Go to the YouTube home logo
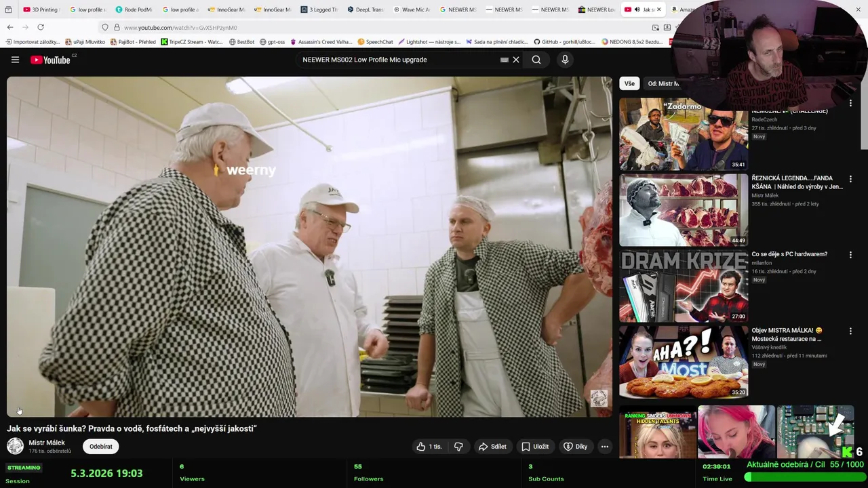 50,60
